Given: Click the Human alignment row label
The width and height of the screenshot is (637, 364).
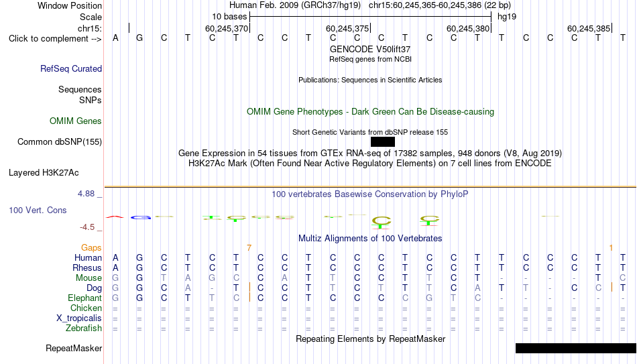Looking at the screenshot, I should (x=88, y=258).
